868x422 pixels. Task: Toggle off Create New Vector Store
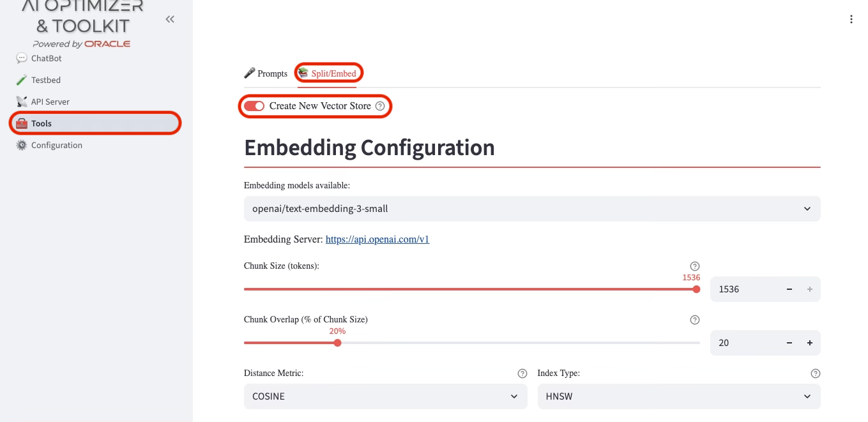pyautogui.click(x=254, y=106)
